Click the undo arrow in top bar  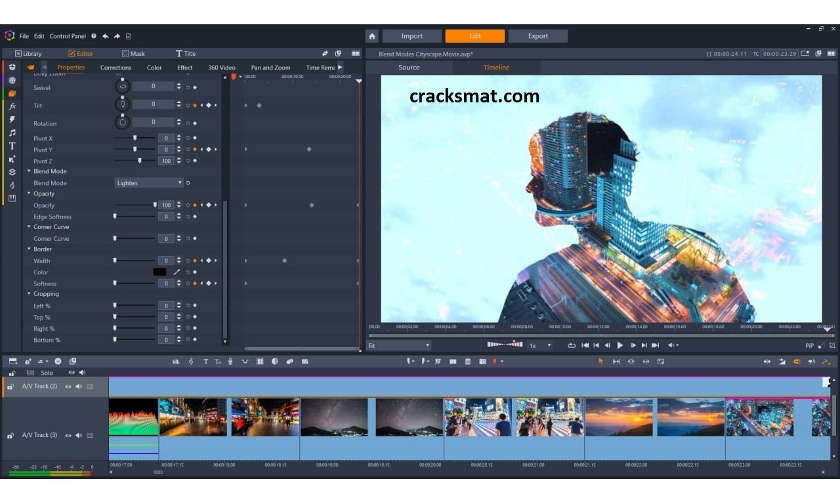pos(106,36)
